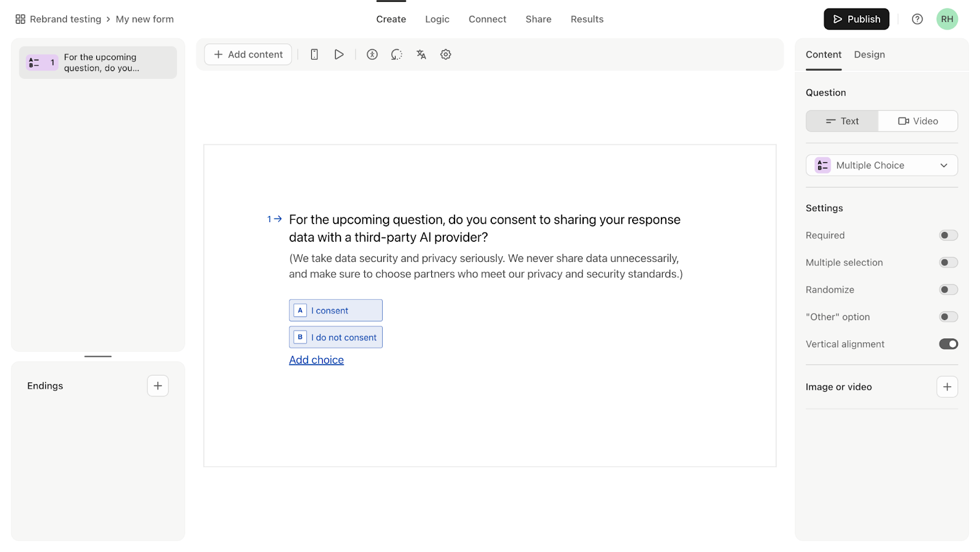Screen dimensions: 980x552
Task: Add a new ending with plus icon
Action: 157,386
